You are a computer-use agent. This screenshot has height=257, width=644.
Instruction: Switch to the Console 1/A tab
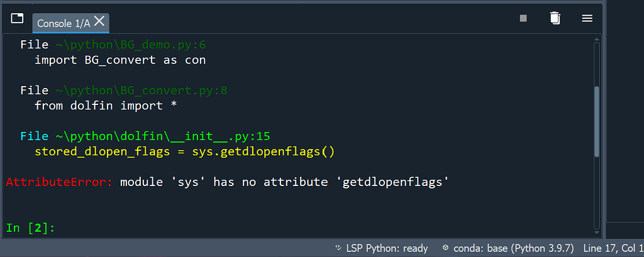tap(63, 23)
